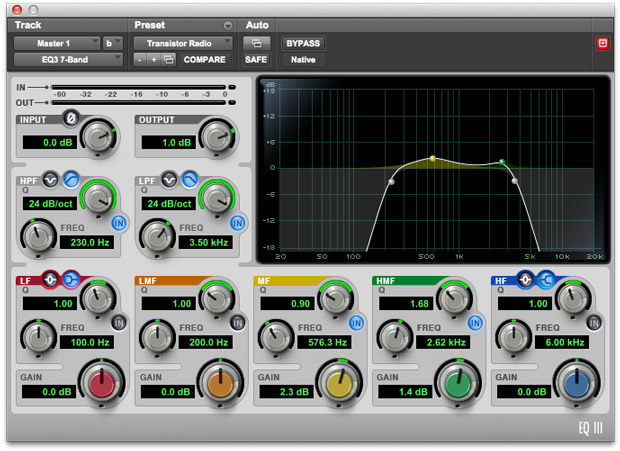This screenshot has width=620, height=451.
Task: Select the HF high-shelf filter type icon
Action: pos(546,280)
